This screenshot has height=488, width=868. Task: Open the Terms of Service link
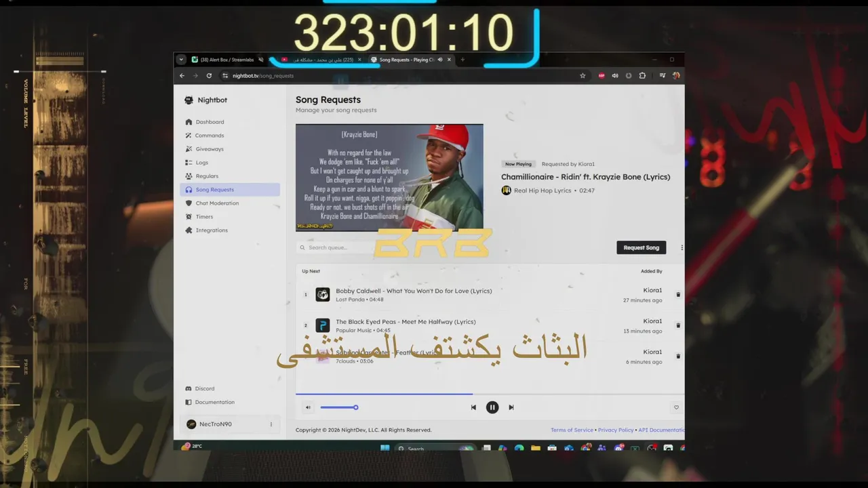click(x=572, y=430)
